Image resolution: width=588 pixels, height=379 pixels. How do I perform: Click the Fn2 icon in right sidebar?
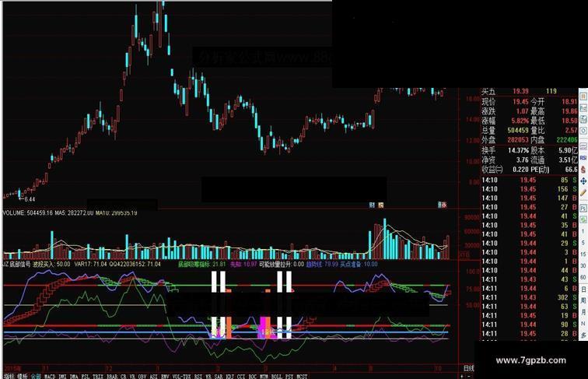583,108
